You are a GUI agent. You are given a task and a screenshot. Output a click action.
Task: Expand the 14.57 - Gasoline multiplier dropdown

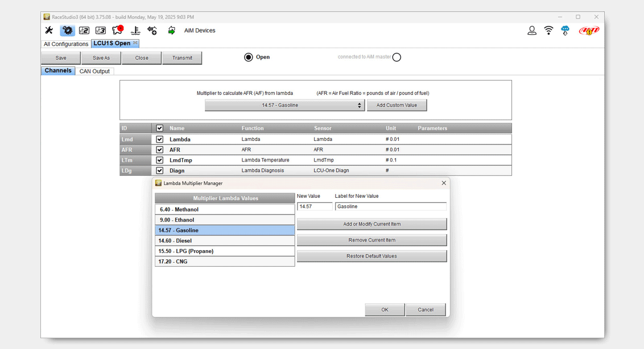284,105
